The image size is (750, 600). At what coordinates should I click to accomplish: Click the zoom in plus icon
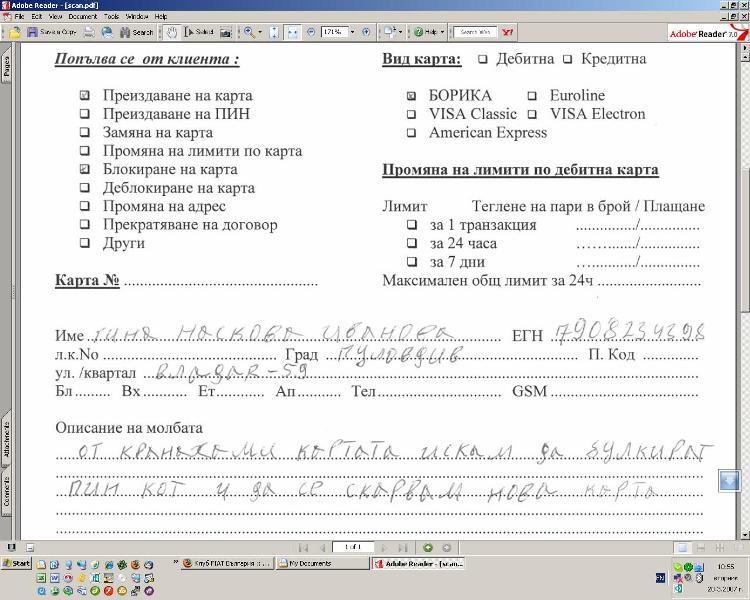tap(366, 32)
